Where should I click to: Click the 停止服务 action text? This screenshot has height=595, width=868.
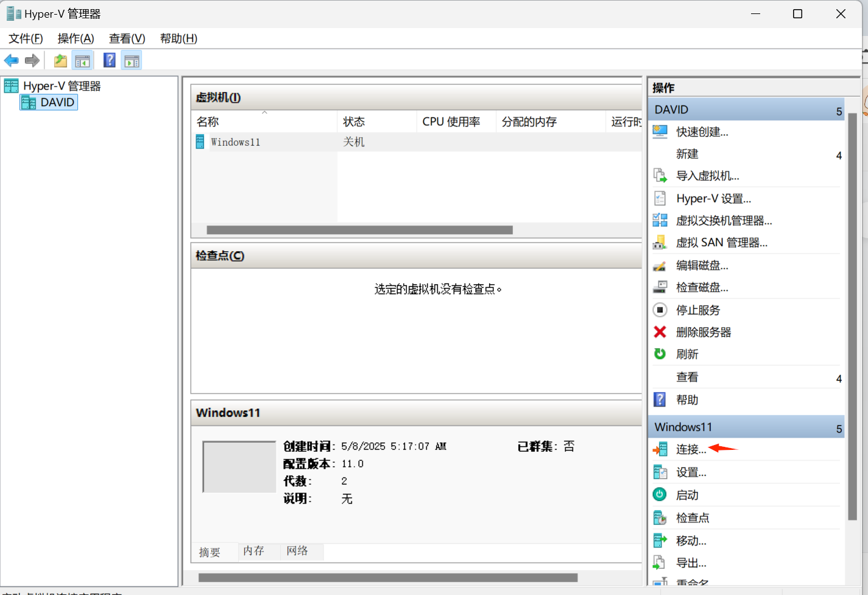pos(698,310)
